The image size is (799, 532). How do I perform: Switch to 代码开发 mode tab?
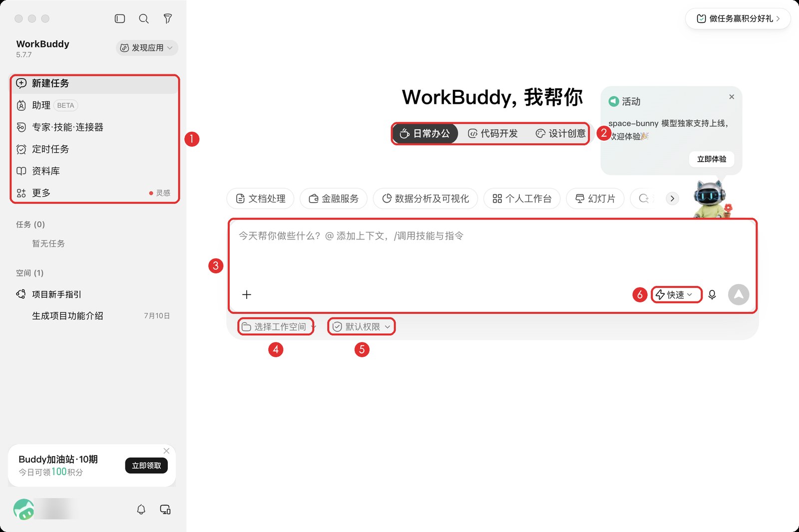click(493, 134)
